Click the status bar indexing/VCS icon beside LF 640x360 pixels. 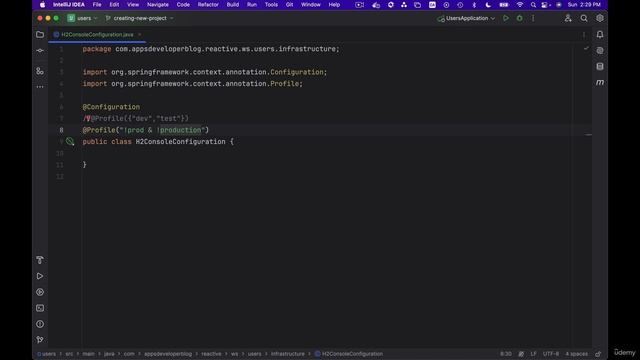tap(521, 354)
